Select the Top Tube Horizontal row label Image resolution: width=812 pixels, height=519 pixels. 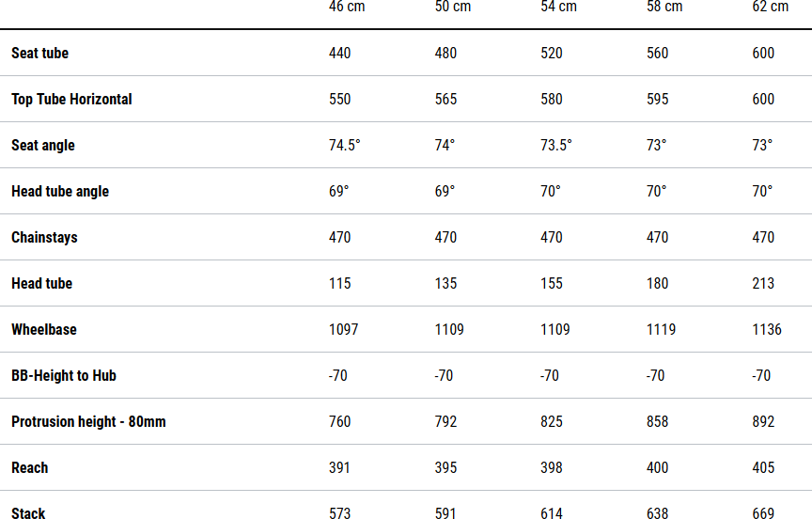pos(71,99)
